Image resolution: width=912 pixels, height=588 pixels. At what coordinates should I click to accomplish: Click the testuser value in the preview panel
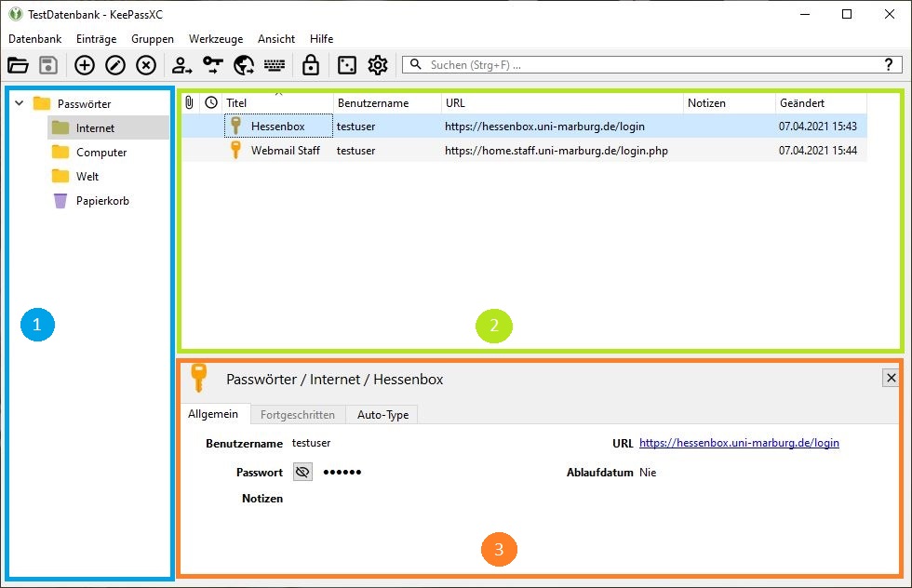coord(311,443)
